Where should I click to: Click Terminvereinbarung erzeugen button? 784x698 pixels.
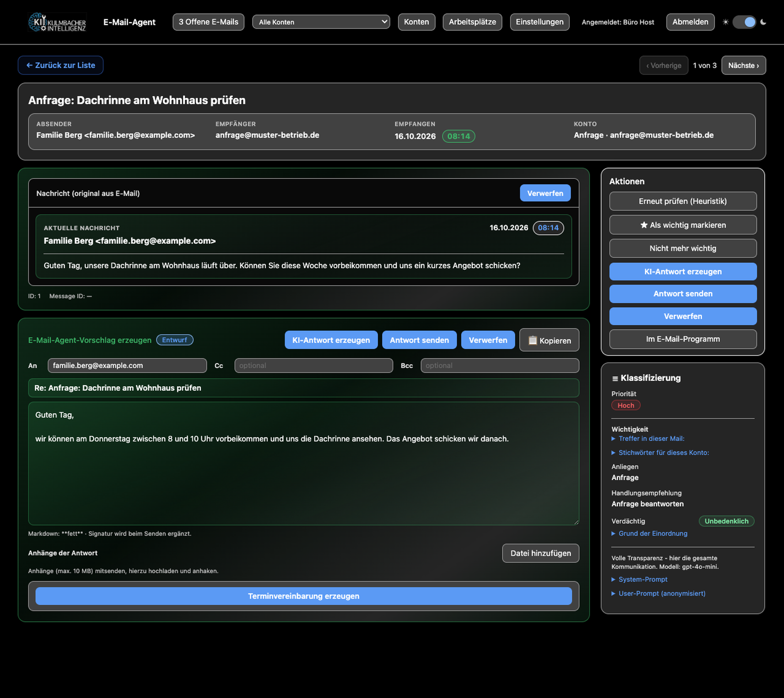[303, 596]
